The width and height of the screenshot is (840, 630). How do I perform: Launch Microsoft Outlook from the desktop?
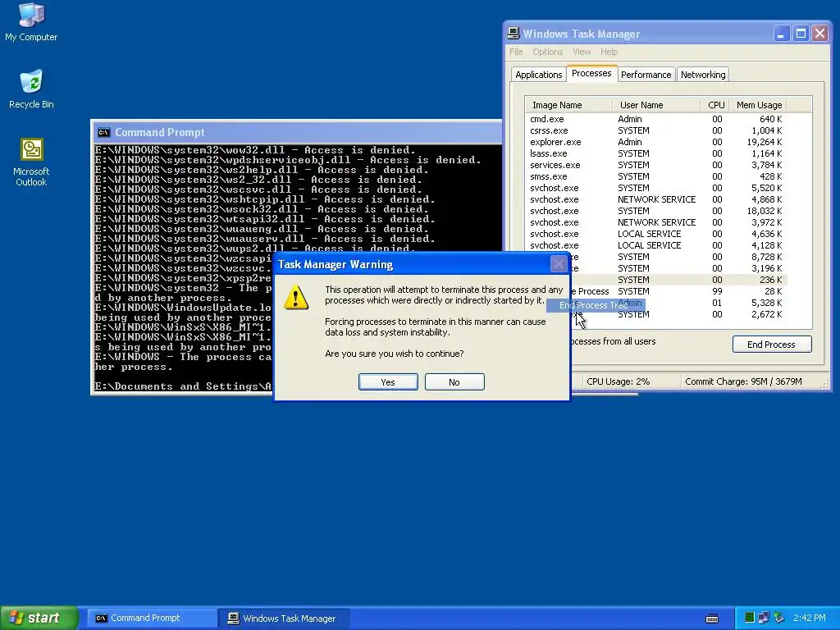31,162
